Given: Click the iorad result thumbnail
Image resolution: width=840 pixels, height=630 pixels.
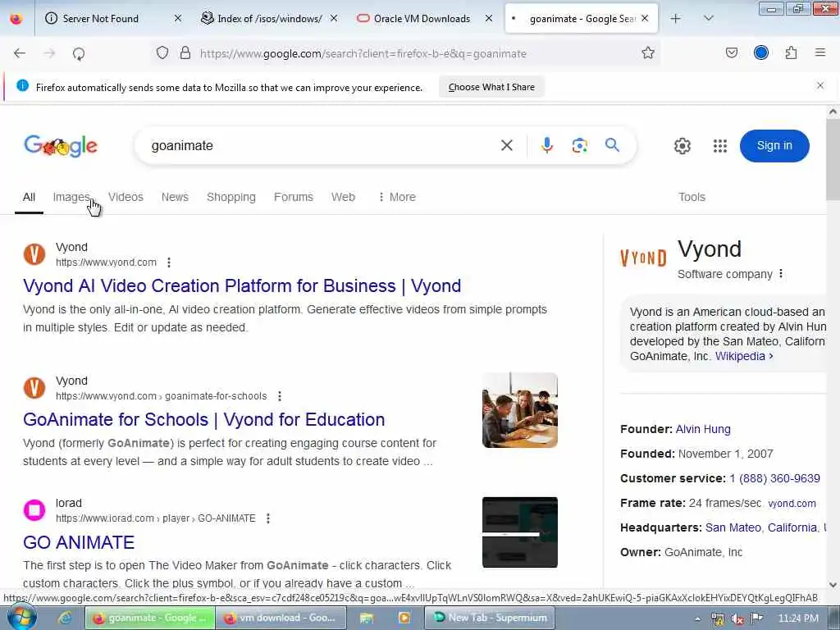Looking at the screenshot, I should (519, 532).
